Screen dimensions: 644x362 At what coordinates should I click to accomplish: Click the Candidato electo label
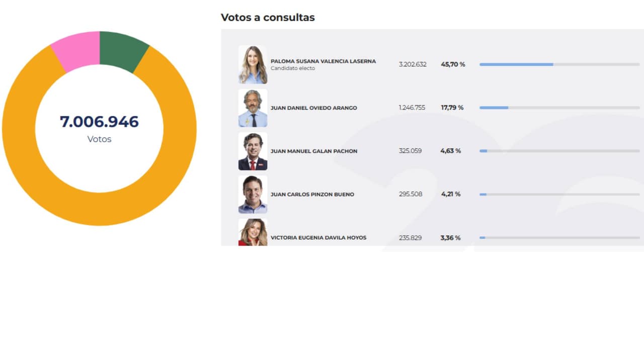pyautogui.click(x=292, y=68)
